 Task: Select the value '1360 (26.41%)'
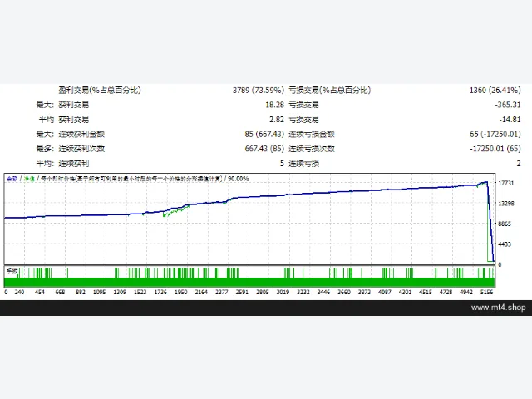495,91
